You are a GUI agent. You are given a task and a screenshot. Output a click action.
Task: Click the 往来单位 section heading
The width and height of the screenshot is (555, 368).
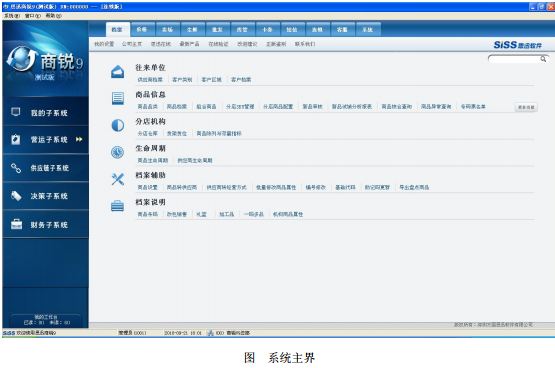[x=150, y=67]
